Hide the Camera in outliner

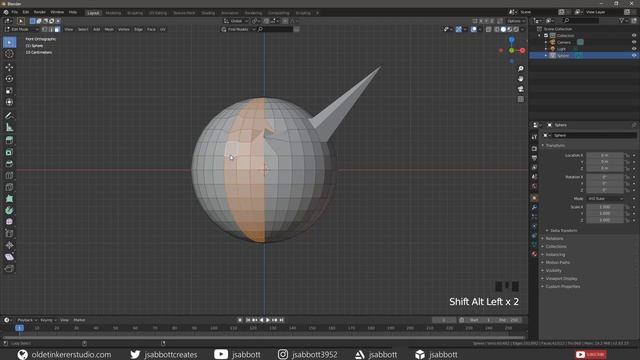point(634,42)
